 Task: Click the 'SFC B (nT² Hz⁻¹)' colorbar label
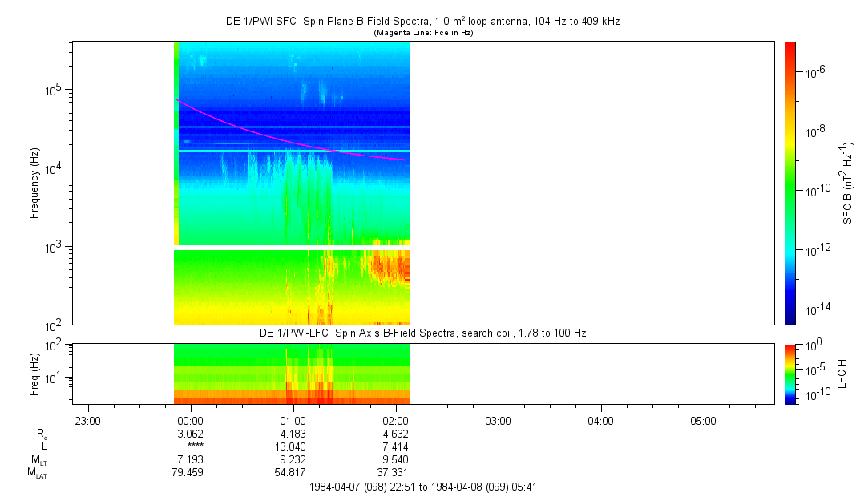click(x=847, y=183)
